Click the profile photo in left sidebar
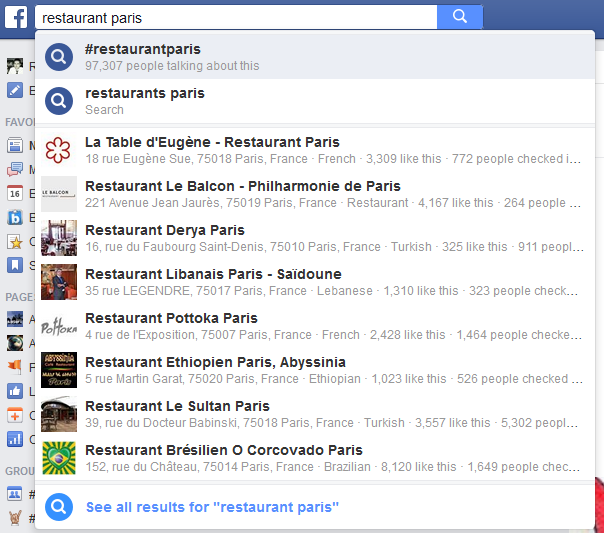604x533 pixels. [15, 66]
